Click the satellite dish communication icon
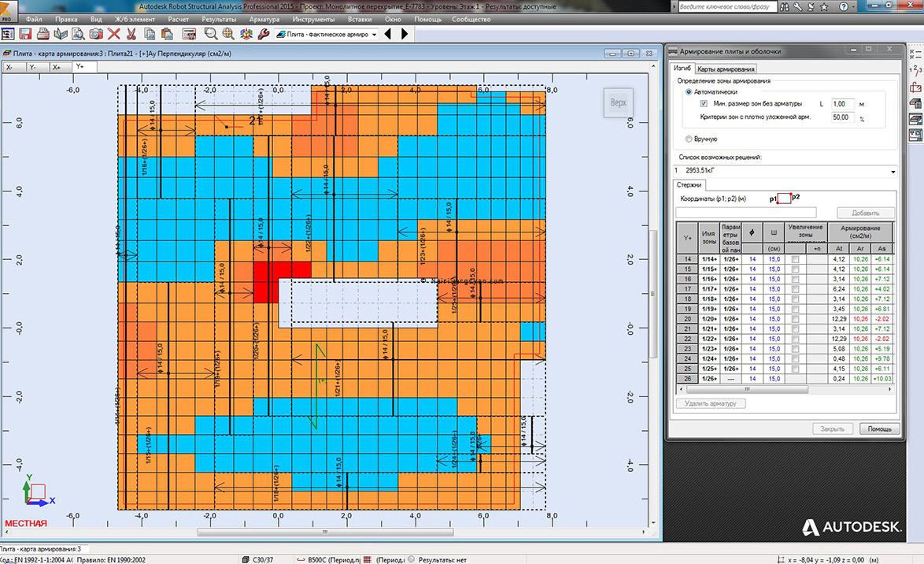924x564 pixels. [810, 6]
